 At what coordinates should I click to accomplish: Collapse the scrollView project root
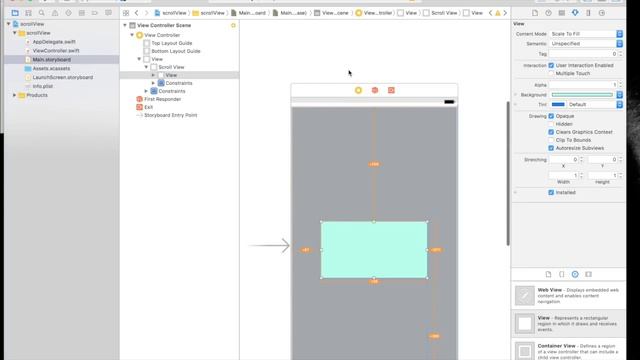coord(9,24)
